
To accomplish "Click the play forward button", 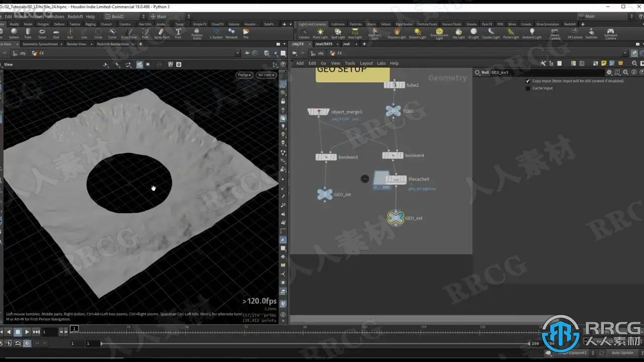I will click(27, 332).
